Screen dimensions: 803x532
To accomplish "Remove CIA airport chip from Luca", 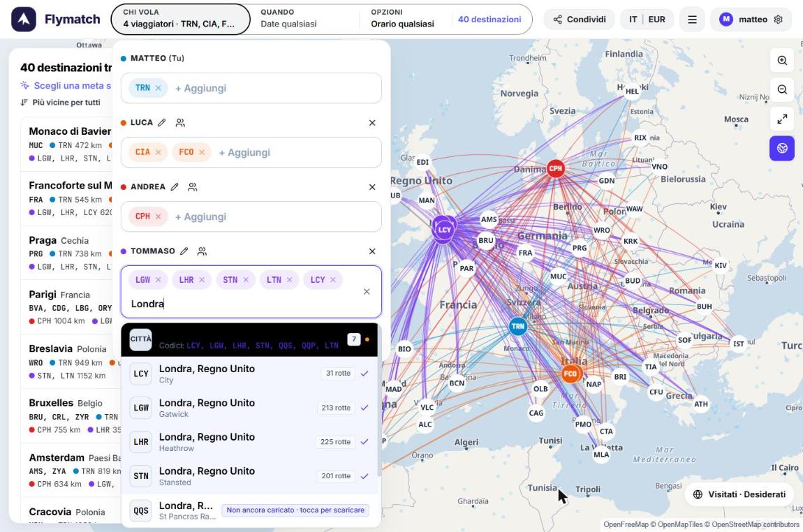I will pos(159,152).
